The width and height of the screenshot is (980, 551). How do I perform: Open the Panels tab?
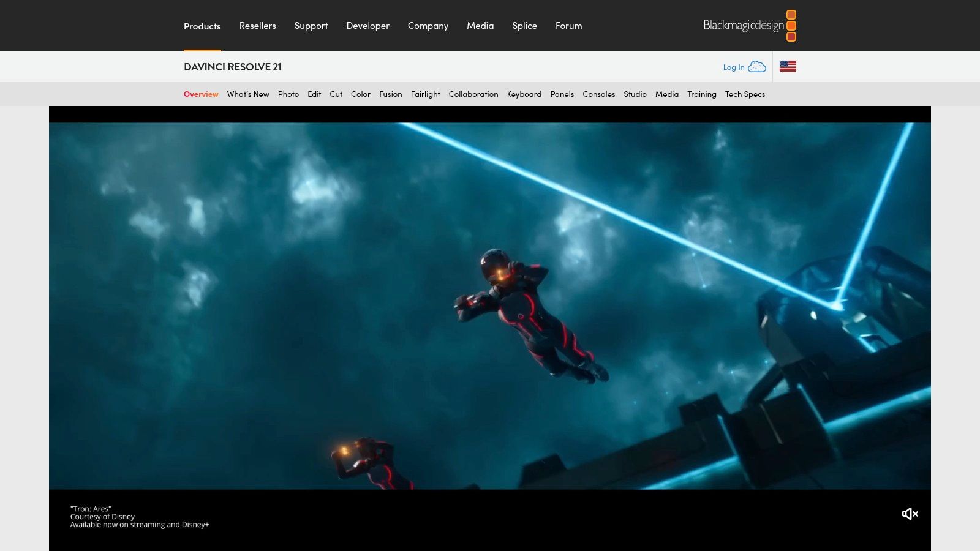click(x=562, y=94)
